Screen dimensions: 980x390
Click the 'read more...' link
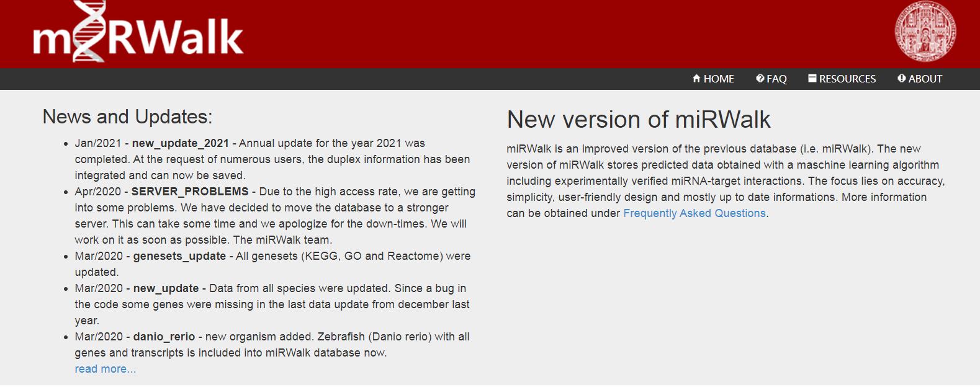pyautogui.click(x=105, y=369)
